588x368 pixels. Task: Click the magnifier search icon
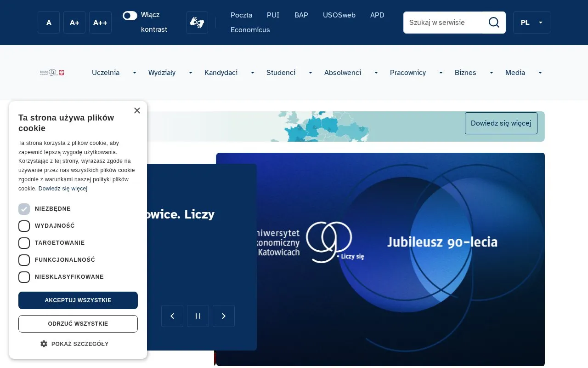click(494, 23)
